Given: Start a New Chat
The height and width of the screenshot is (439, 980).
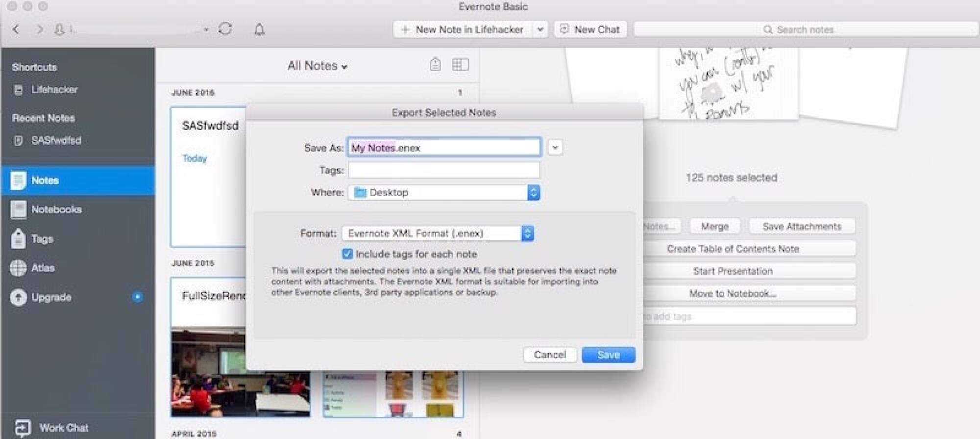Looking at the screenshot, I should tap(590, 29).
